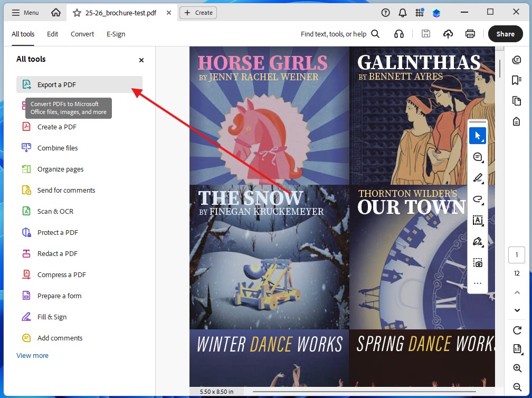Select the annotation selection arrow tool

(x=478, y=136)
